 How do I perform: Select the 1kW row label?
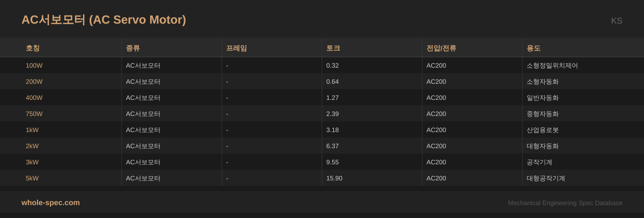pos(32,130)
